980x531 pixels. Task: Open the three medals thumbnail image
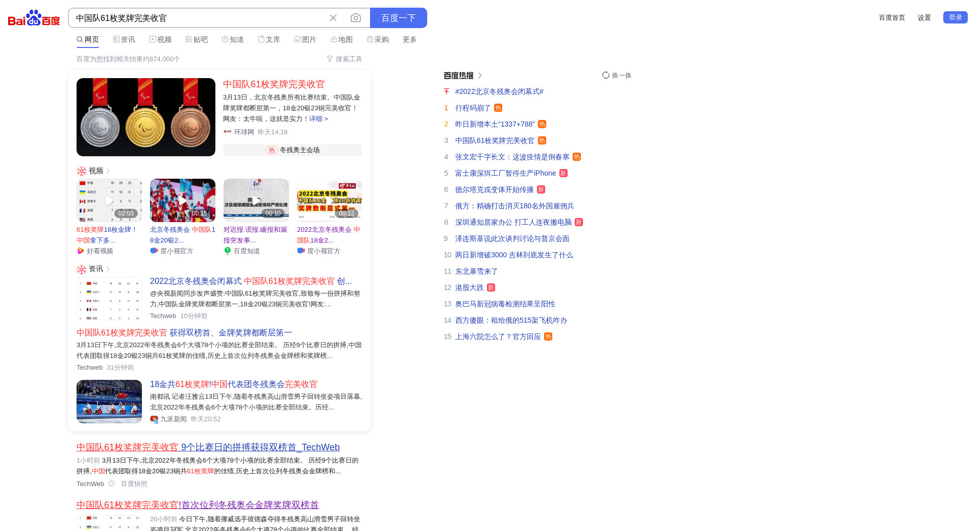(x=146, y=117)
